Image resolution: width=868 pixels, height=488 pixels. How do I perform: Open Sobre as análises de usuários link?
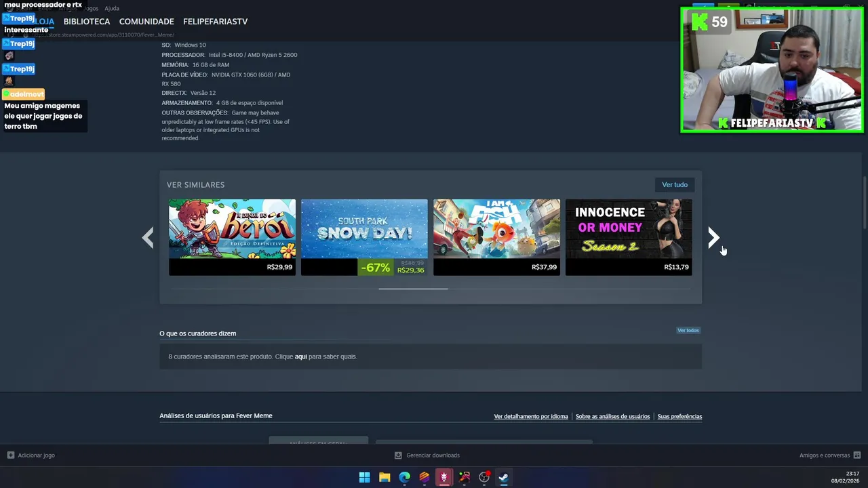[x=612, y=417]
